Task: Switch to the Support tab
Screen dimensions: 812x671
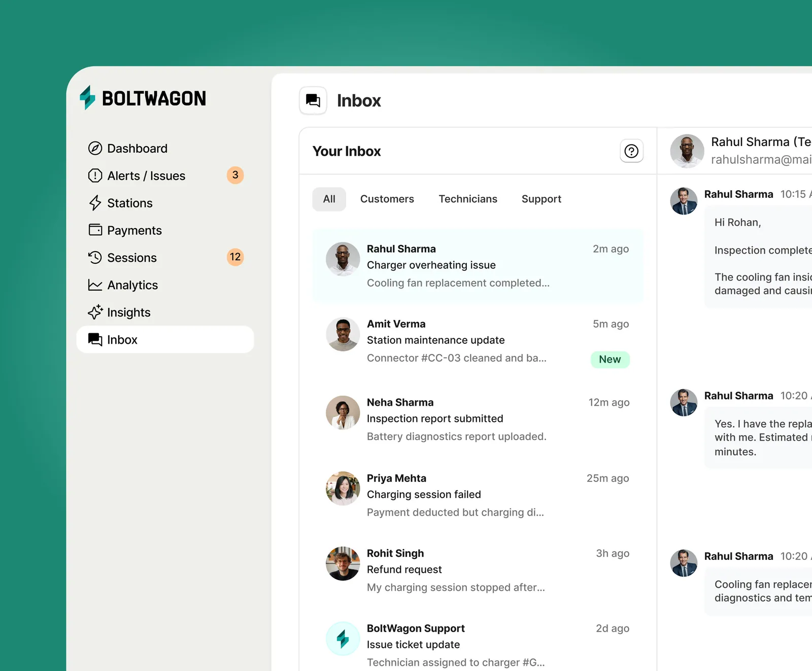Action: click(x=542, y=199)
